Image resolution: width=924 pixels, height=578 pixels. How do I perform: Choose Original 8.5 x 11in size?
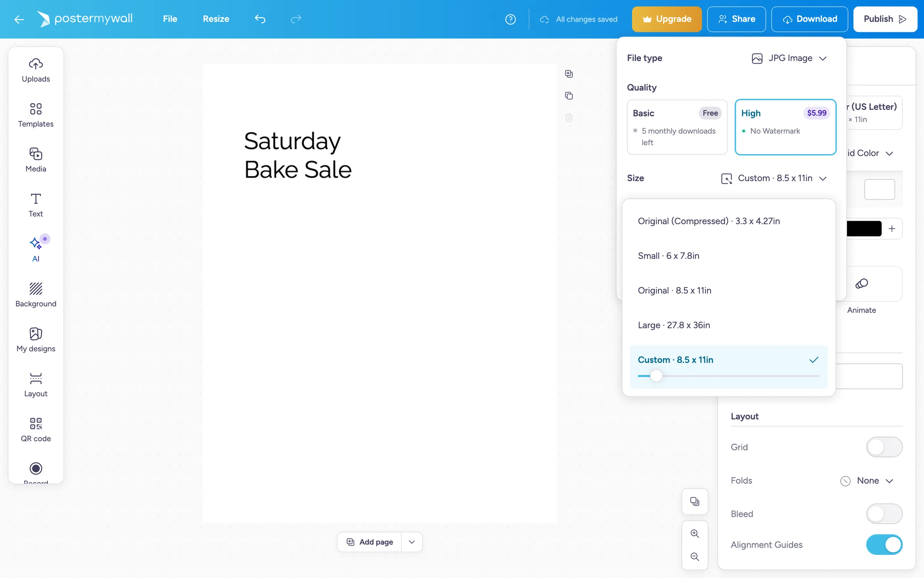pyautogui.click(x=728, y=290)
